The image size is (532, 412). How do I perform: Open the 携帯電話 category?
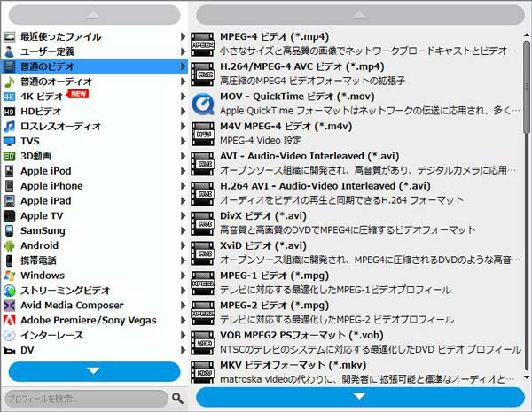pos(94,260)
